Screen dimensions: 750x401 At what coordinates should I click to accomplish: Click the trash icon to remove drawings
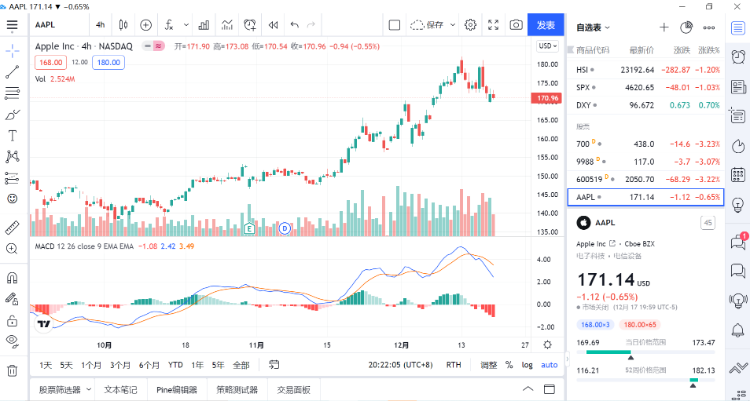click(x=12, y=370)
